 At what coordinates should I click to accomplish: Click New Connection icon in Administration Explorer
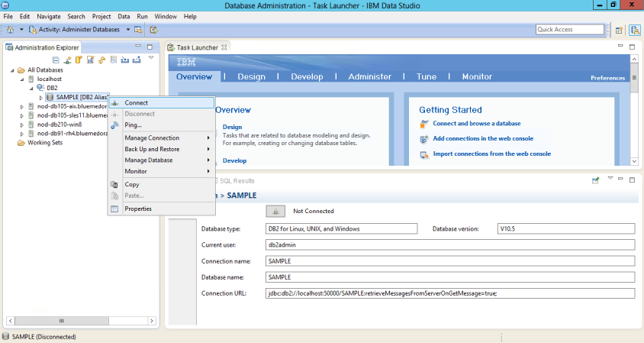coord(67,60)
